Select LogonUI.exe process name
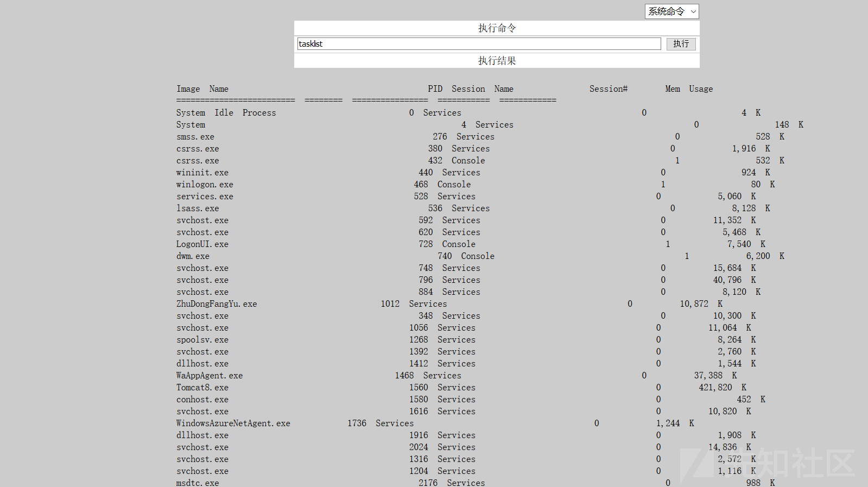Screen dimensions: 868x487 click(202, 244)
